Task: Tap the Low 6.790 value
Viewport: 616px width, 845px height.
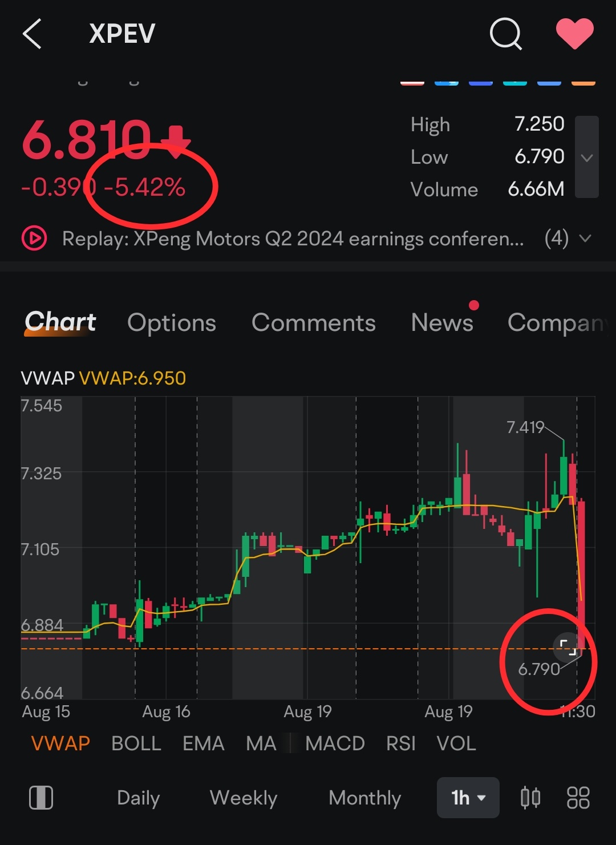Action: [x=540, y=156]
